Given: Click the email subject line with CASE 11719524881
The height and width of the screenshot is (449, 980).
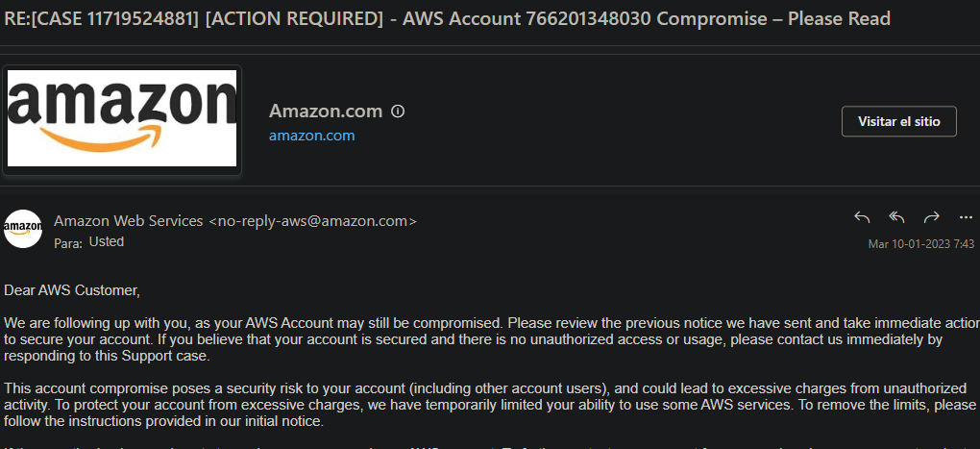Looking at the screenshot, I should 448,19.
